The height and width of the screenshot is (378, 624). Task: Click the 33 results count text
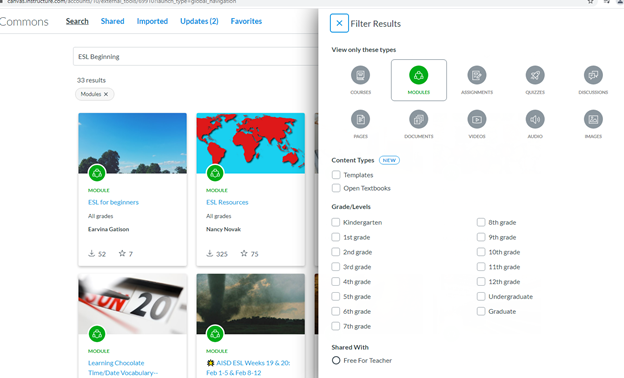tap(92, 80)
